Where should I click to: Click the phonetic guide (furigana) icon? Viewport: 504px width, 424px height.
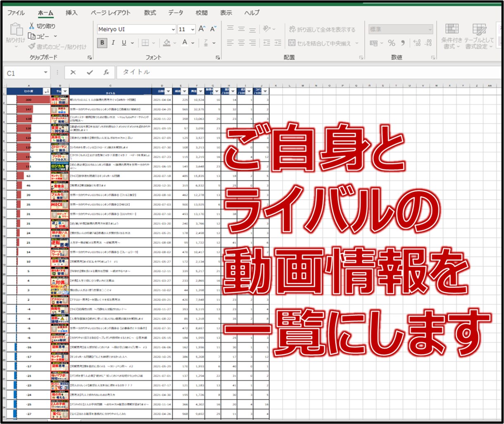205,43
